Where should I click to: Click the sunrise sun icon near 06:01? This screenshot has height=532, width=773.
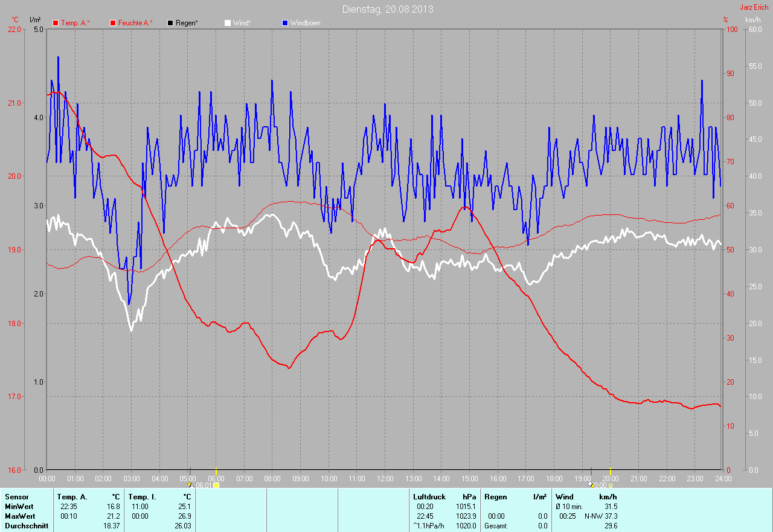tap(216, 485)
